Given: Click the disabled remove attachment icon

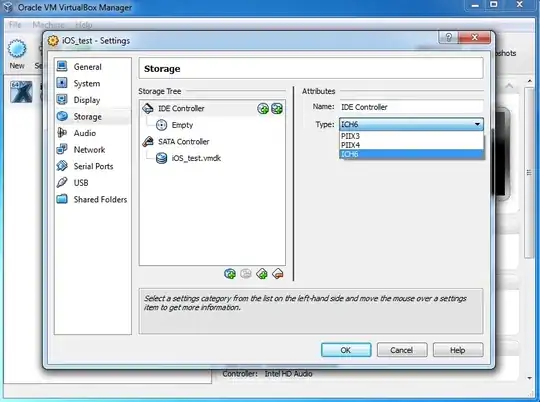Looking at the screenshot, I should [x=246, y=274].
